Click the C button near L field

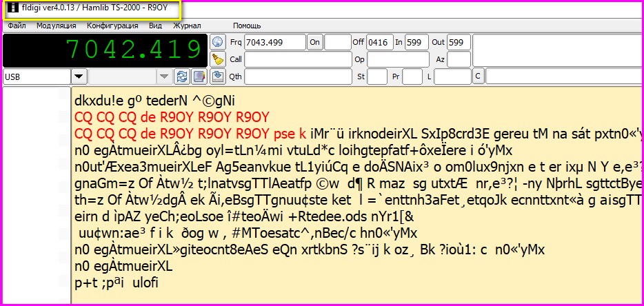click(477, 76)
